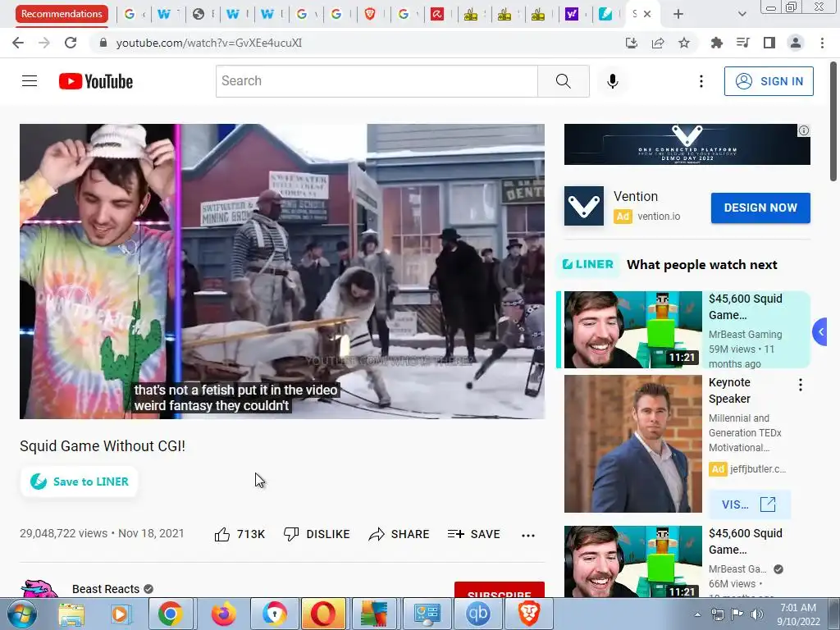The height and width of the screenshot is (630, 840).
Task: Show hidden tray icons arrow
Action: click(697, 614)
